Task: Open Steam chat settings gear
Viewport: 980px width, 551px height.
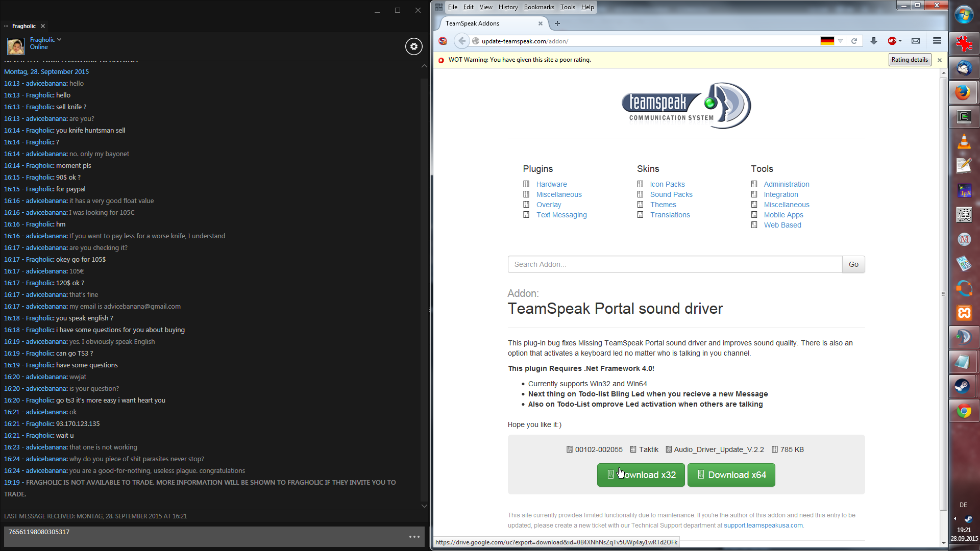Action: click(413, 46)
